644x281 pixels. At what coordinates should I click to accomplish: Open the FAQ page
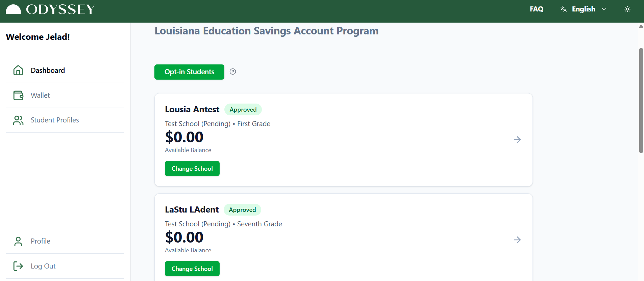(x=537, y=9)
